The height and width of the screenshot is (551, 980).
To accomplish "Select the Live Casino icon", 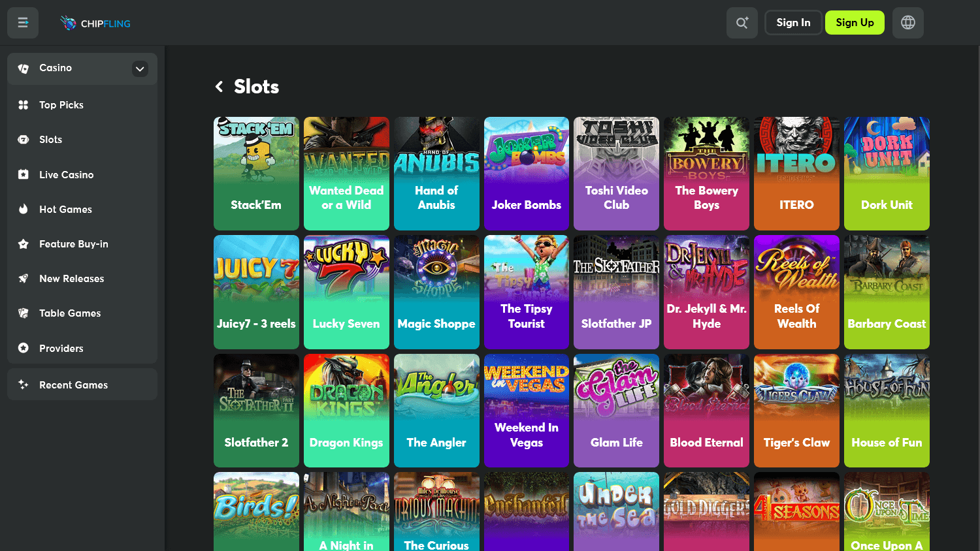I will tap(23, 174).
